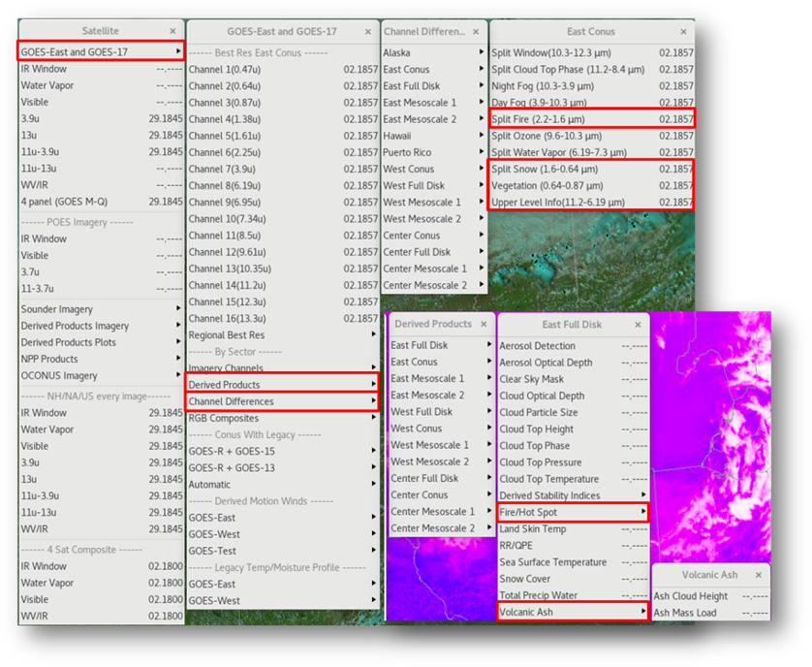Select WV/IR under 4 Sat Composite

click(101, 616)
